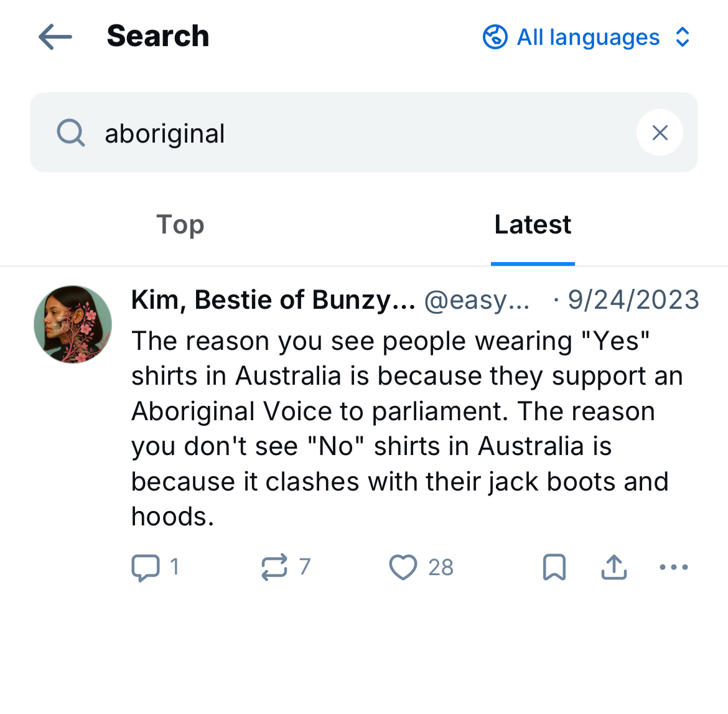Expand language selector chevron arrows
728x714 pixels.
[683, 37]
